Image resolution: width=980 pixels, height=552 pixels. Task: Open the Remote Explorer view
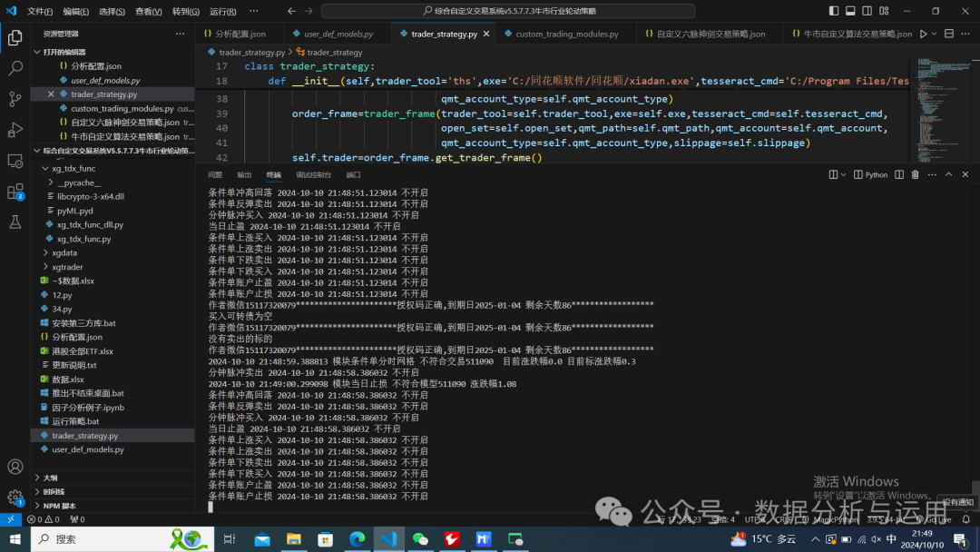[15, 161]
